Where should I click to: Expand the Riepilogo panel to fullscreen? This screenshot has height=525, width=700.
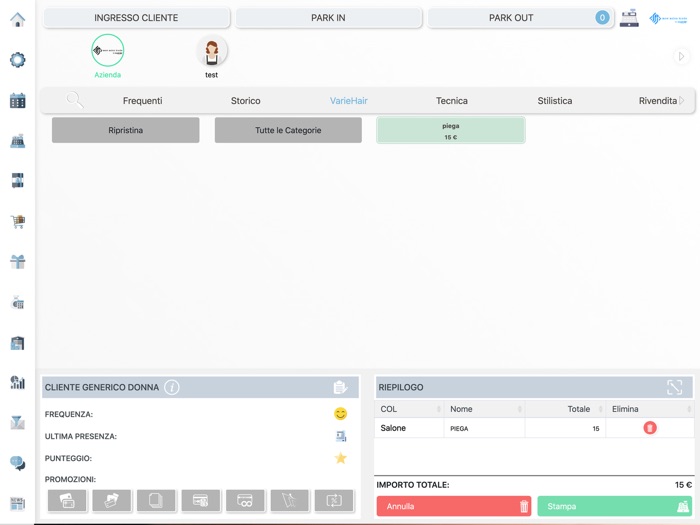(x=675, y=387)
